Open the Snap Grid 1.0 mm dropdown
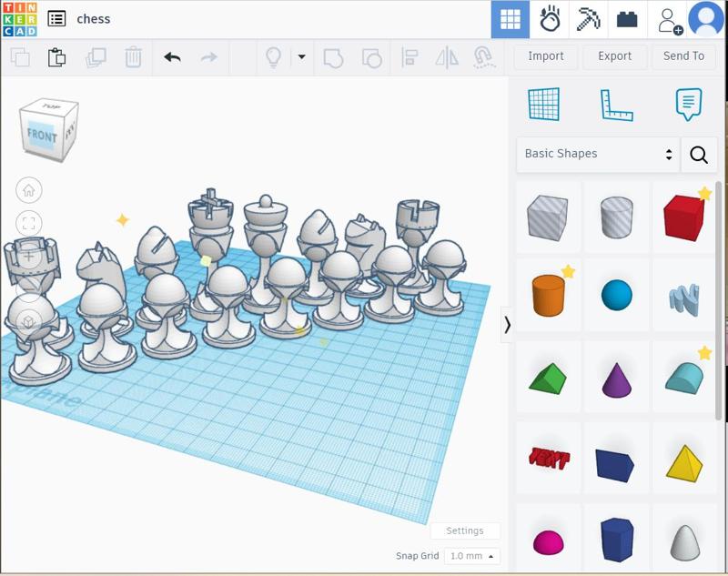Viewport: 728px width, 576px height. click(472, 556)
